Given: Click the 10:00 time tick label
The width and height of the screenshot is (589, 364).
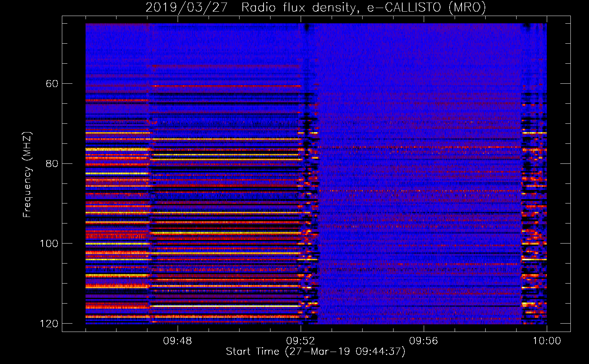Looking at the screenshot, I should tap(547, 341).
